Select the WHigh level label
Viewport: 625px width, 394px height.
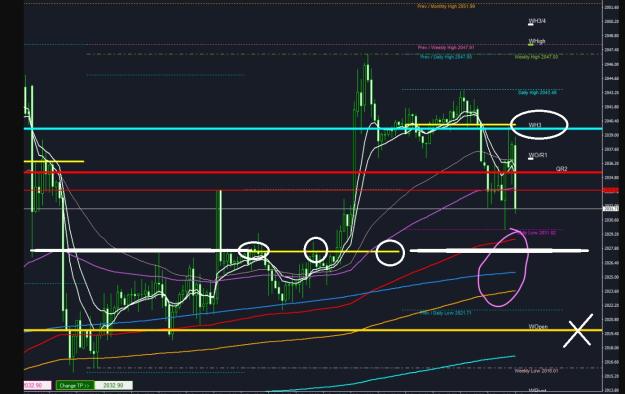[x=537, y=41]
